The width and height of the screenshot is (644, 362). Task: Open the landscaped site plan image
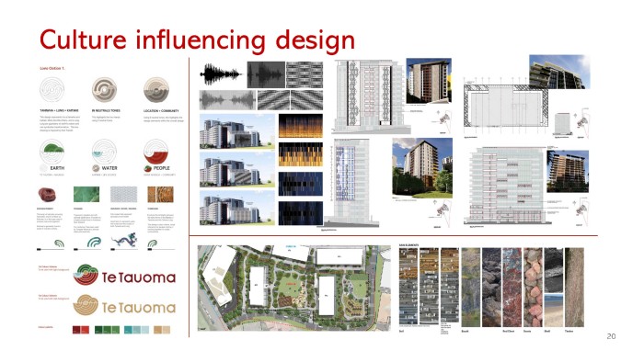point(294,288)
